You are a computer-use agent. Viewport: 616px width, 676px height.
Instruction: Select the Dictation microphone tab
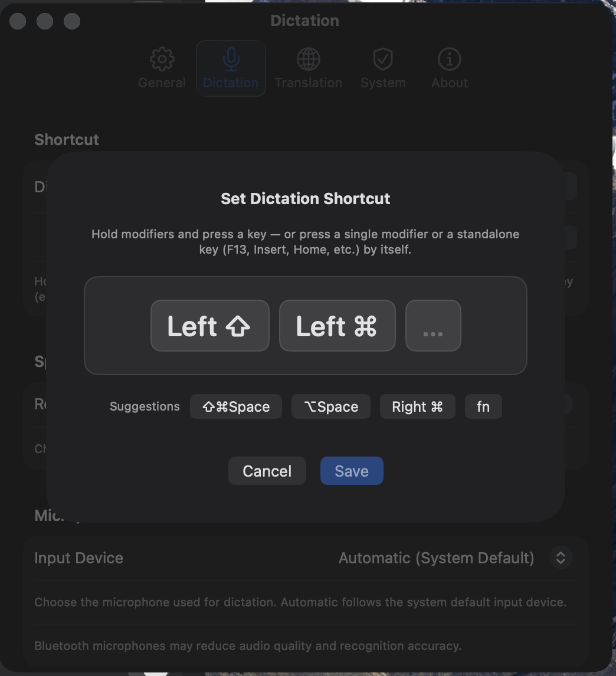231,68
